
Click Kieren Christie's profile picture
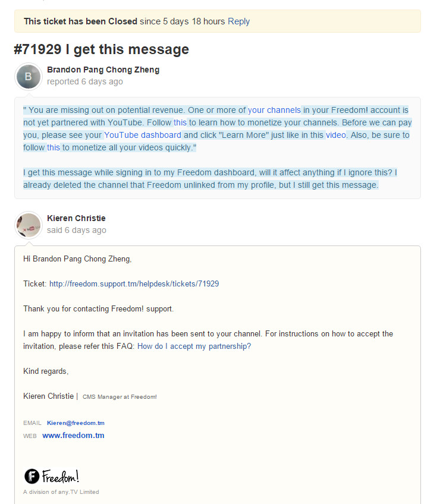tap(29, 225)
